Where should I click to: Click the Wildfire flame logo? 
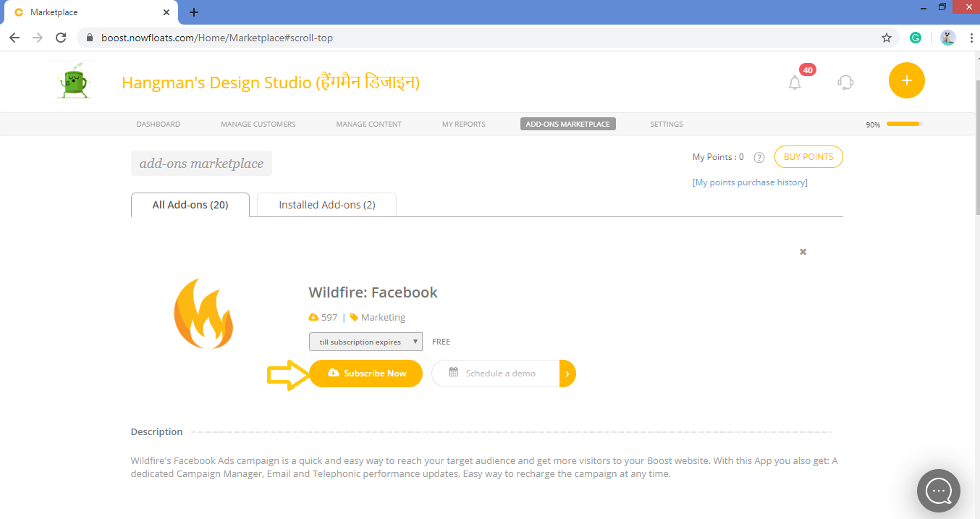tap(203, 313)
